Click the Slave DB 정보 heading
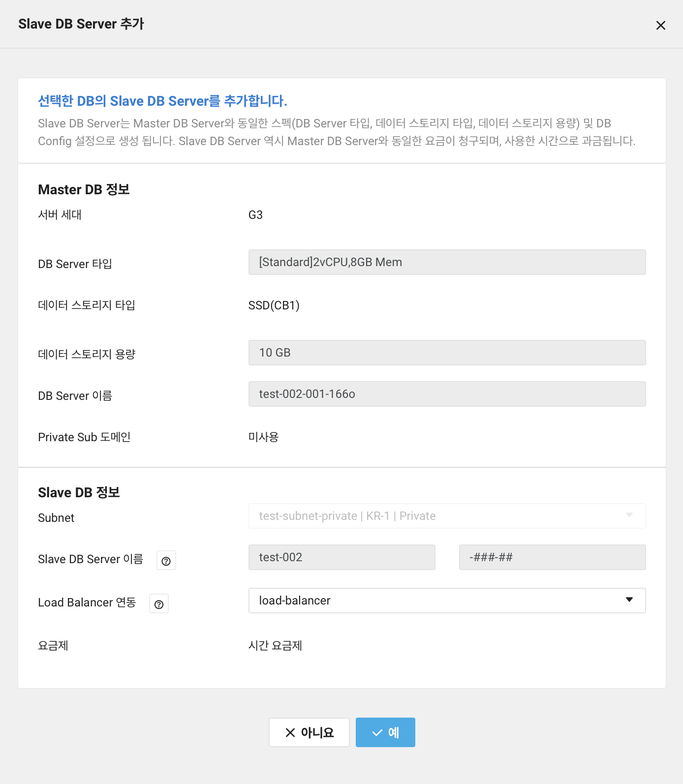This screenshot has width=683, height=784. 79,492
